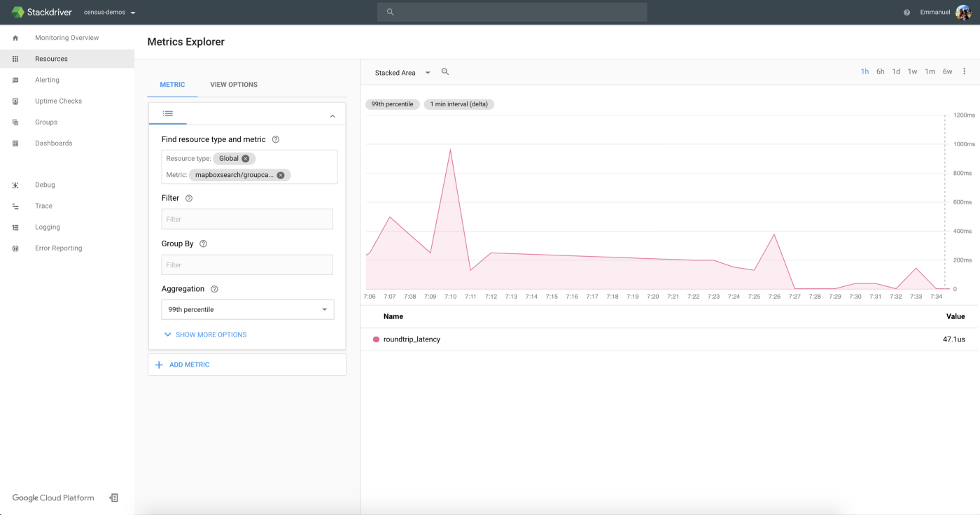The width and height of the screenshot is (980, 515).
Task: Click the chart zoom magnifier icon
Action: tap(445, 72)
